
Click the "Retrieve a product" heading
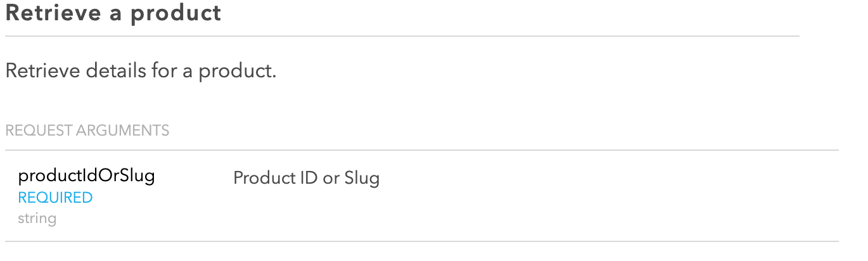[x=113, y=13]
